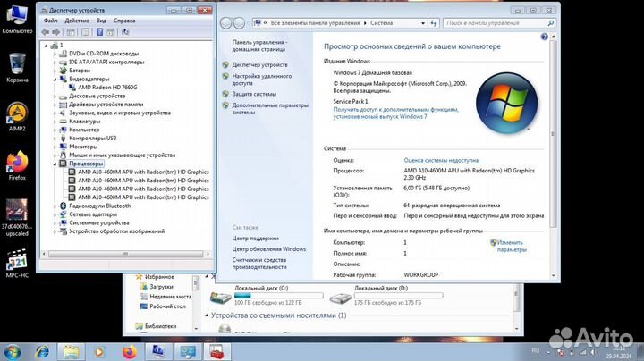Open the Вид menu in Device Manager

pyautogui.click(x=101, y=21)
